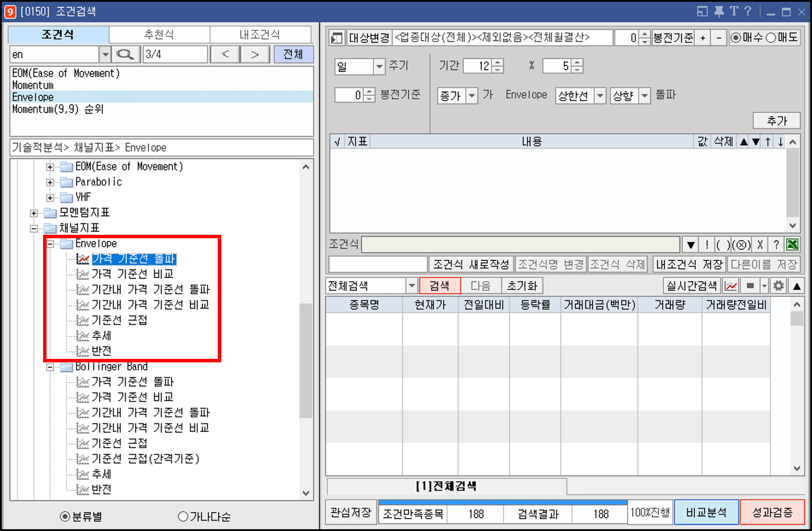Screen dimensions: 812x531
Task: Click the 전체 button beside search navigation
Action: [293, 54]
